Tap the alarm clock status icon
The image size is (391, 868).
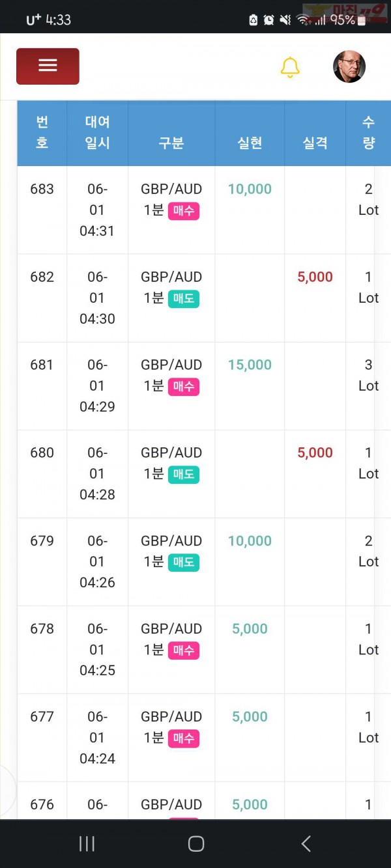[268, 20]
